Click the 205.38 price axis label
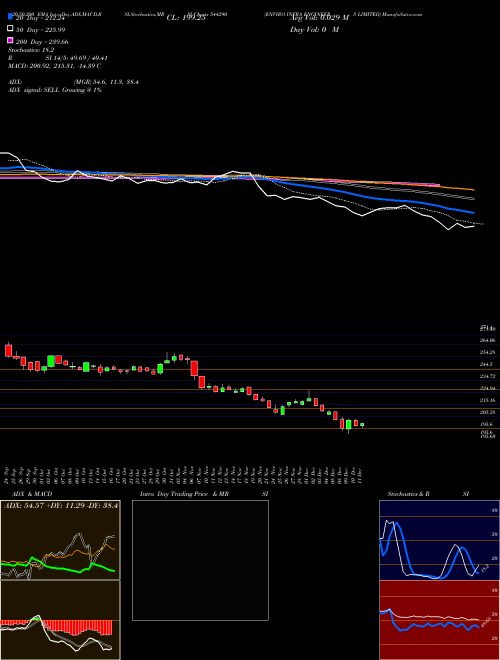Screen dimensions: 500x660 tap(488, 412)
